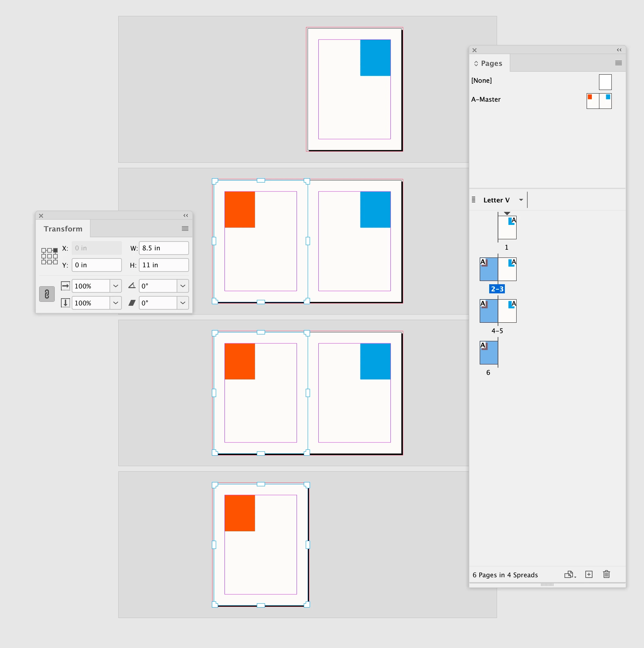Click the Delete Selected Pages trash icon
Screen dimensions: 644x648
point(606,574)
